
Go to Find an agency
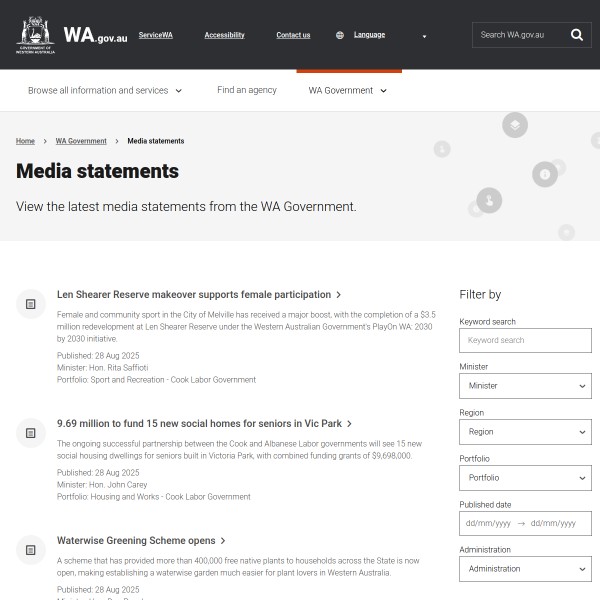point(247,90)
